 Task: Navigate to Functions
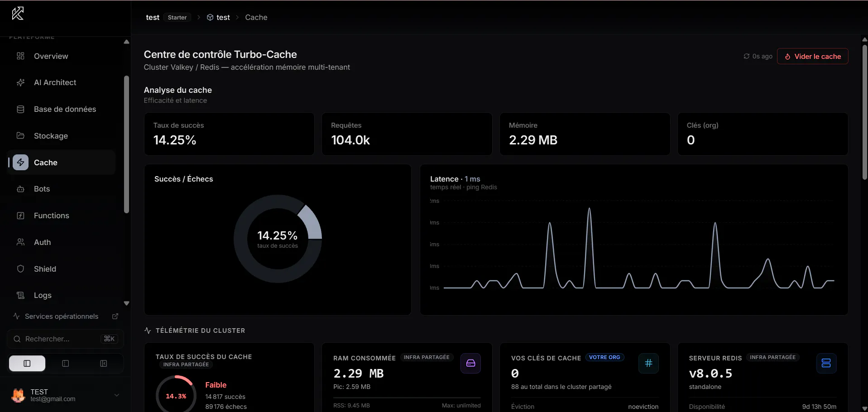click(x=61, y=216)
